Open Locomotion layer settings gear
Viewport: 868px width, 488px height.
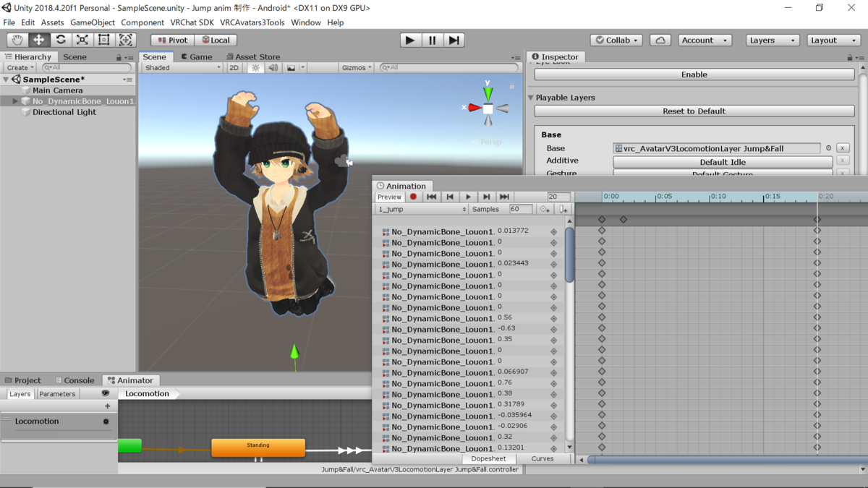coord(106,421)
